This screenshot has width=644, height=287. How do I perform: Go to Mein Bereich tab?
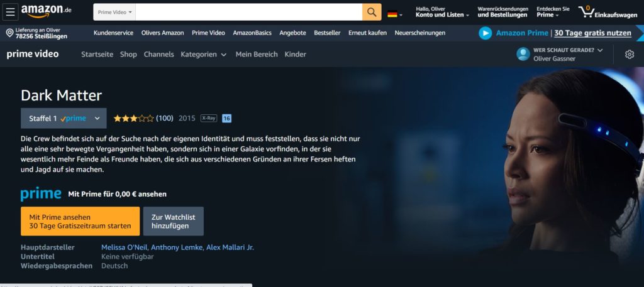pyautogui.click(x=257, y=54)
